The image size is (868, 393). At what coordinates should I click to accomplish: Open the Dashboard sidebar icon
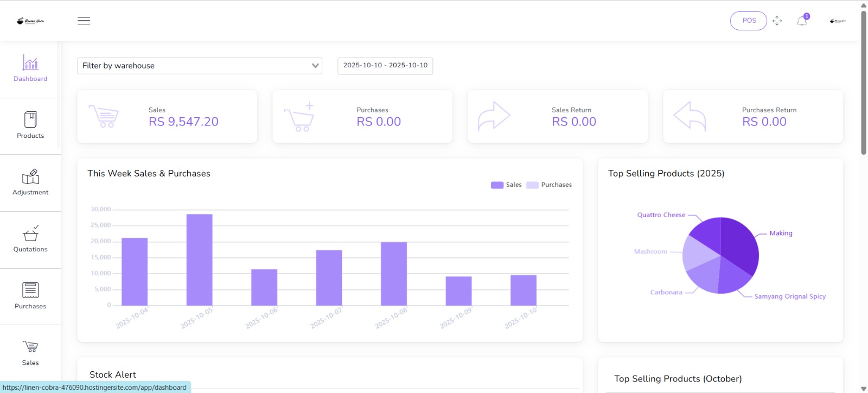click(x=30, y=62)
